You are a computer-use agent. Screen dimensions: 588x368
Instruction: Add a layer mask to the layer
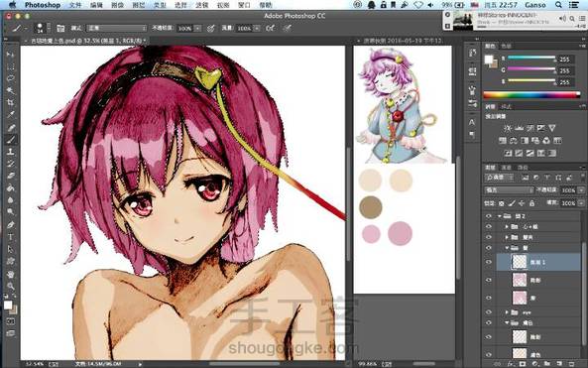pyautogui.click(x=523, y=364)
